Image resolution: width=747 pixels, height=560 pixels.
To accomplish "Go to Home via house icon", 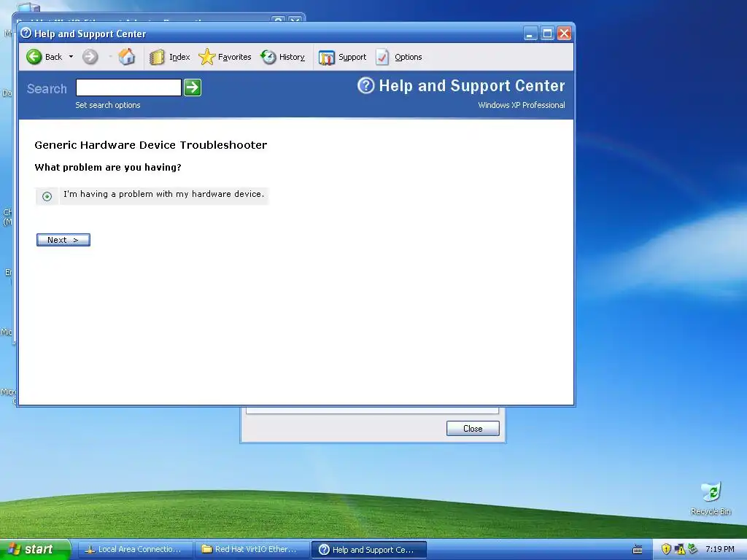I will click(127, 56).
